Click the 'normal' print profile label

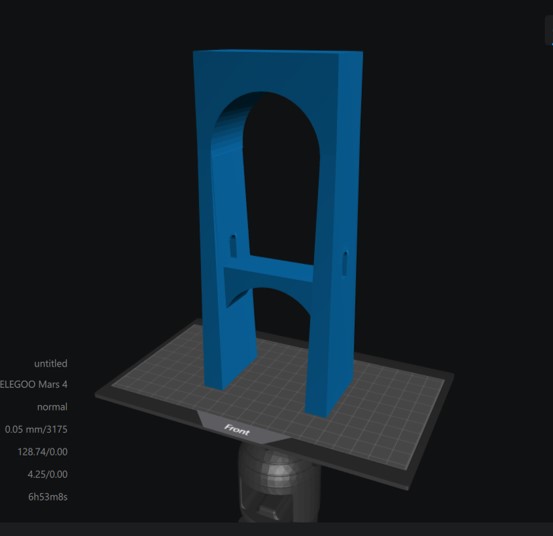pos(52,407)
